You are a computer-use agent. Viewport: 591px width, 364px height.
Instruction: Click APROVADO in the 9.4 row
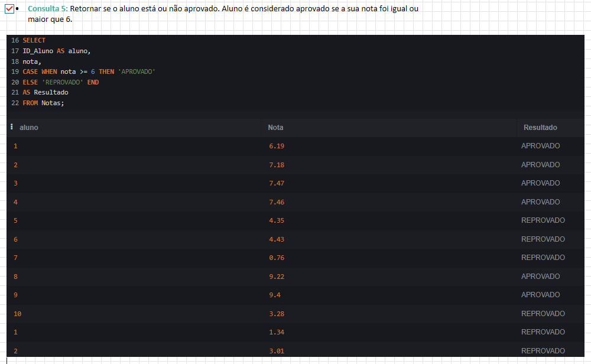540,295
